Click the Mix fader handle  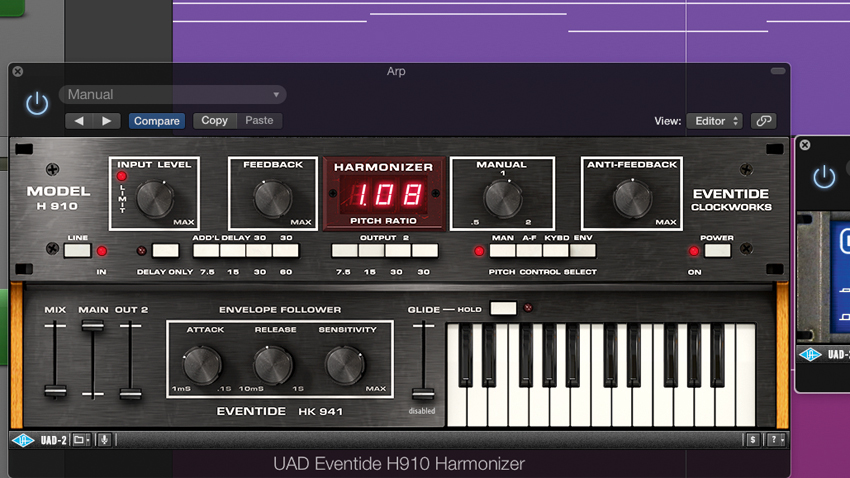tap(55, 390)
